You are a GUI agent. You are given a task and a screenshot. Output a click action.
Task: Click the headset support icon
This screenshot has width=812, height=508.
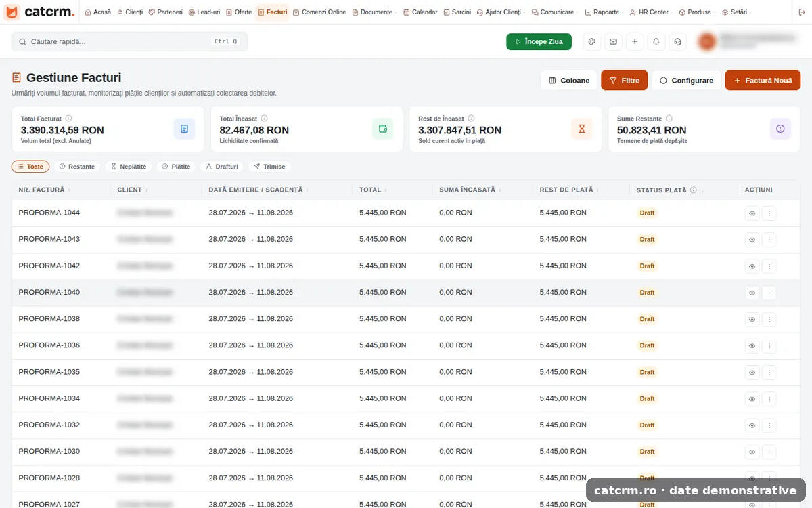677,42
